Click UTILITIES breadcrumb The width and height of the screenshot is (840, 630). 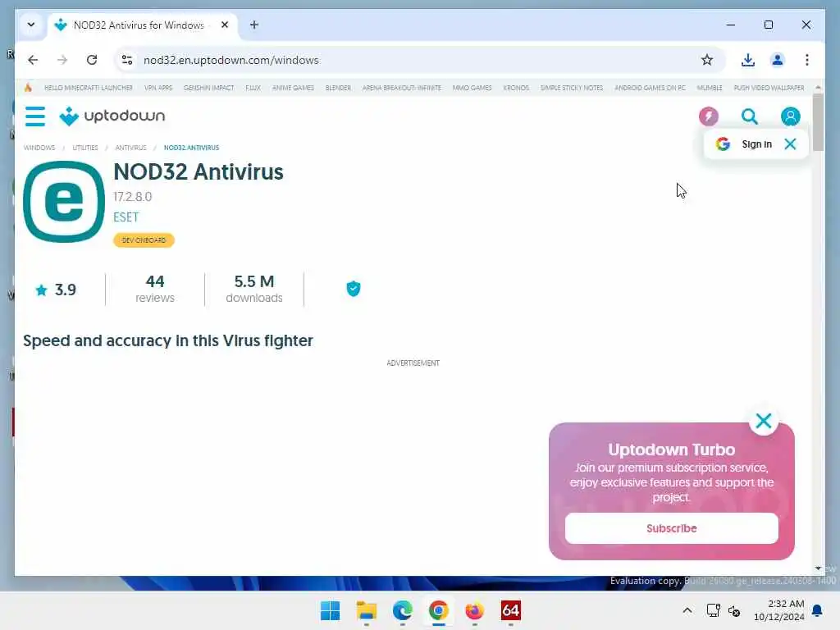[85, 148]
